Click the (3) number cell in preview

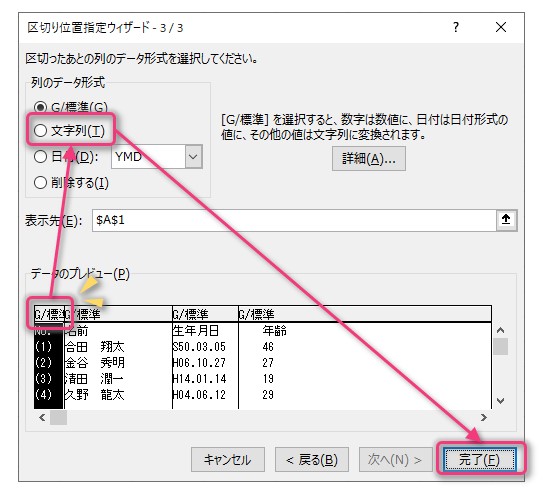pyautogui.click(x=43, y=379)
